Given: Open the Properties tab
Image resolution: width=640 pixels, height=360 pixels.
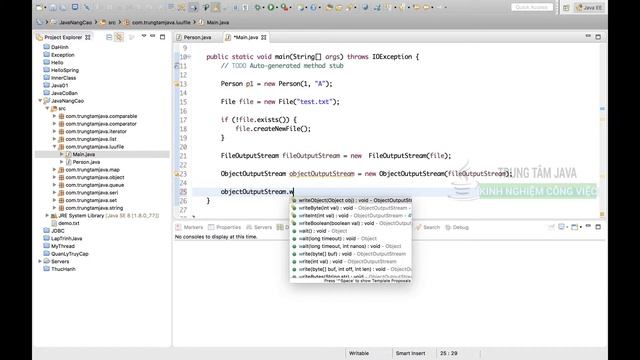Looking at the screenshot, I should 225,227.
